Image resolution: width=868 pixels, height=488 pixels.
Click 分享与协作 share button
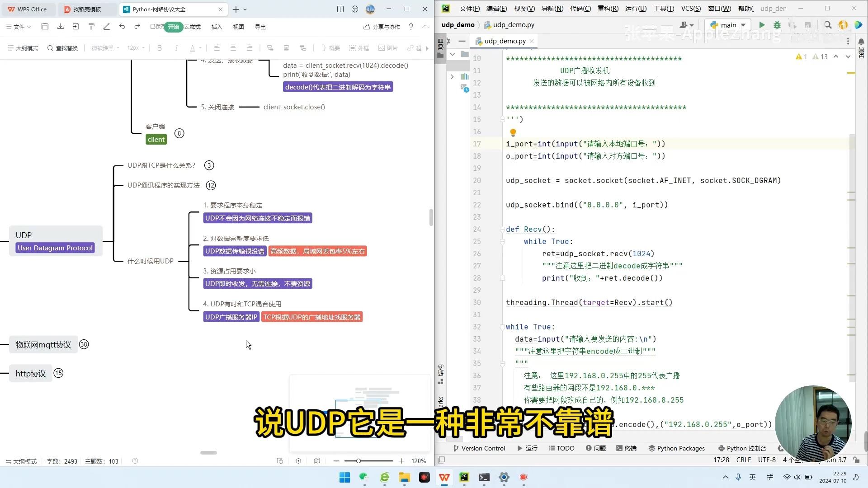click(382, 27)
